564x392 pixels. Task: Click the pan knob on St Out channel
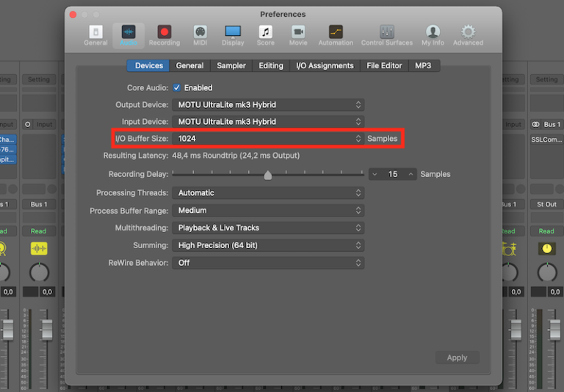(547, 272)
